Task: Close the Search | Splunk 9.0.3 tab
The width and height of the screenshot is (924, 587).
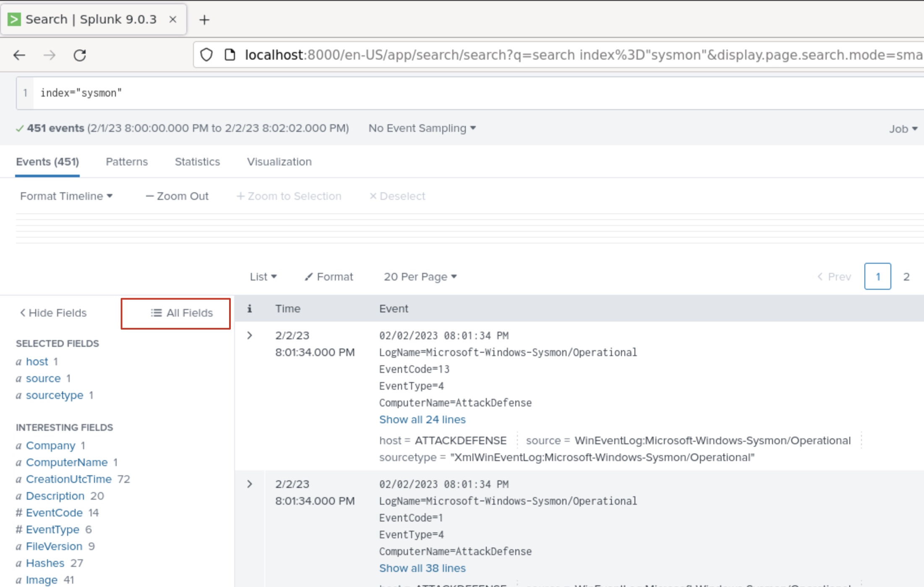Action: pos(172,19)
